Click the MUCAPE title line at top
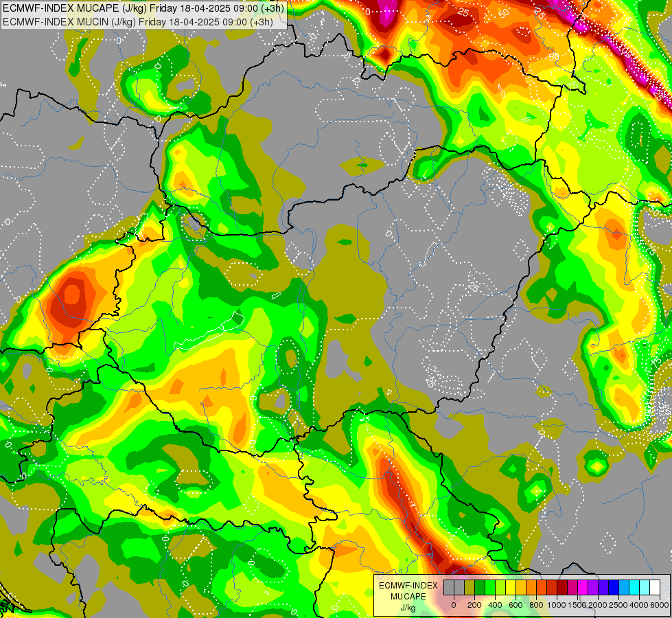 tap(143, 8)
